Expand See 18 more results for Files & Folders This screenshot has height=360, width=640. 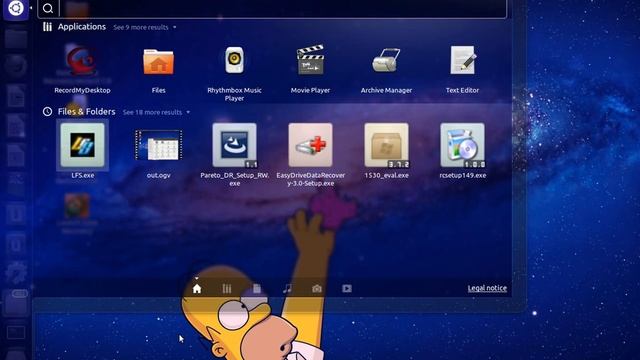click(x=156, y=112)
